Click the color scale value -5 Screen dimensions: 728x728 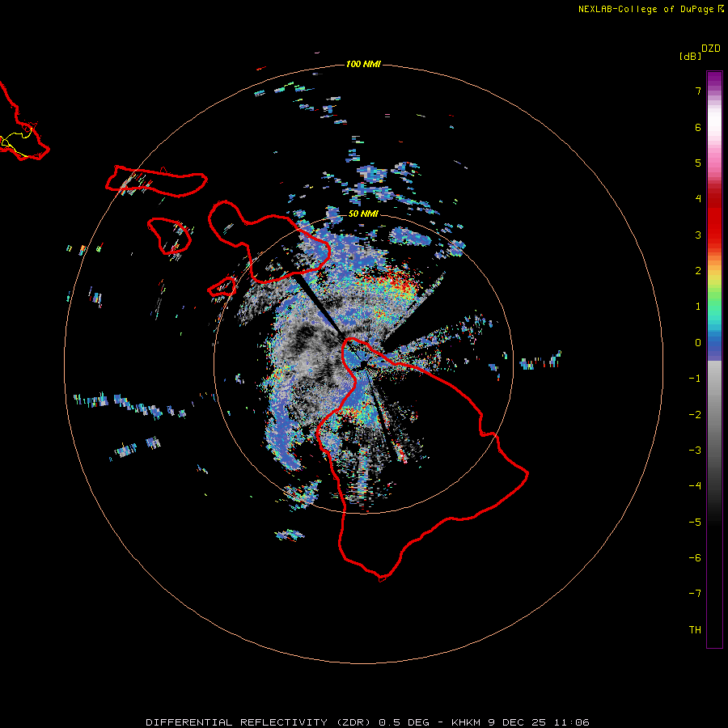click(695, 523)
